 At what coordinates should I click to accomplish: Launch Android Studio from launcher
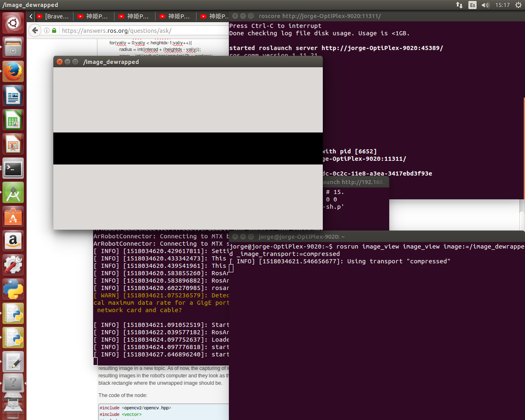13,193
